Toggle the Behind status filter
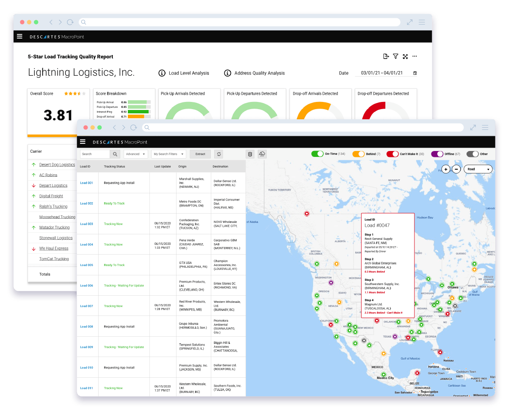Screen dimensions: 508x420 pos(358,154)
